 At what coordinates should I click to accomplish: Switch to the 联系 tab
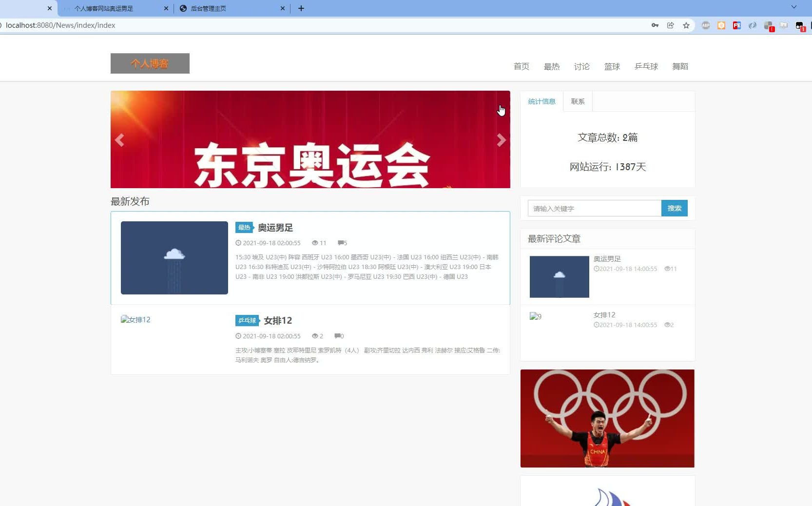[578, 101]
